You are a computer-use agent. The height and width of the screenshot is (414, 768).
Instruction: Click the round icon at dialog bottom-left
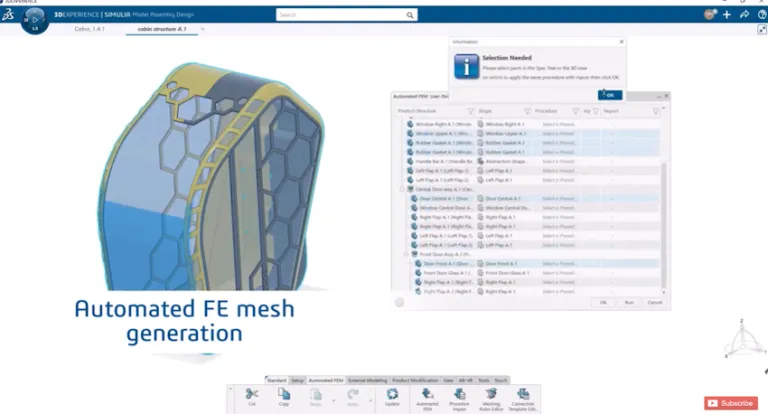point(399,302)
